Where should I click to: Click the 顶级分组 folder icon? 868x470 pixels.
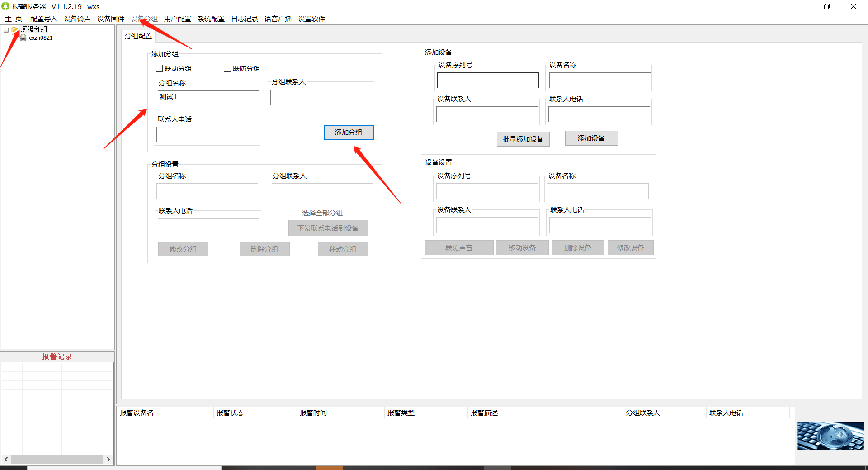[15, 29]
